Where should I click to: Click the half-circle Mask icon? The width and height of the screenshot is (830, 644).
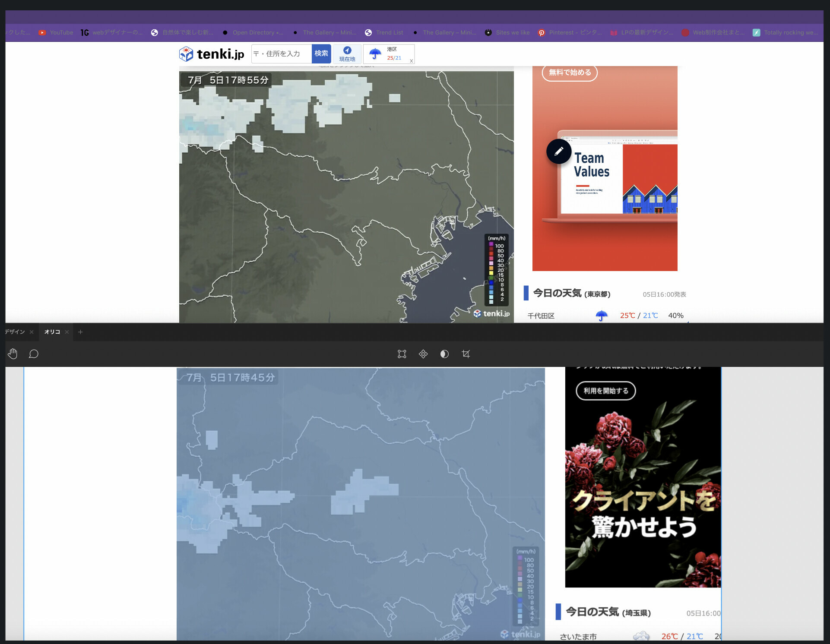click(x=444, y=354)
